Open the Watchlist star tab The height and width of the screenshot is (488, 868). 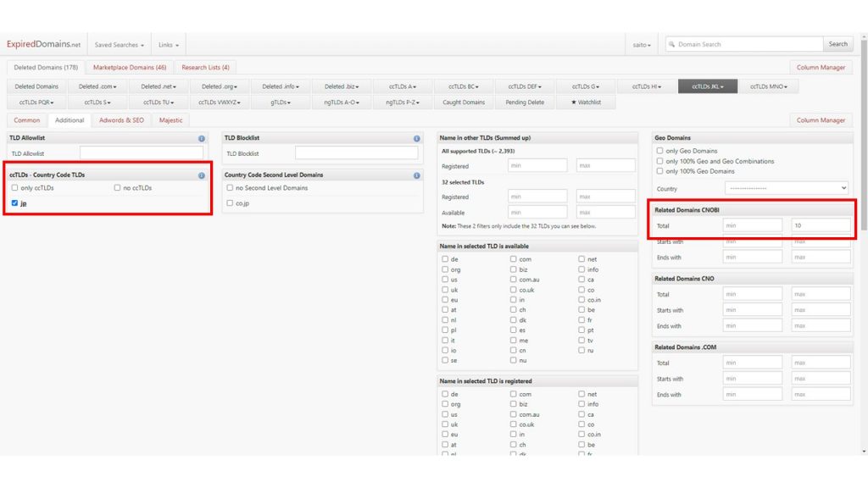[x=586, y=103]
